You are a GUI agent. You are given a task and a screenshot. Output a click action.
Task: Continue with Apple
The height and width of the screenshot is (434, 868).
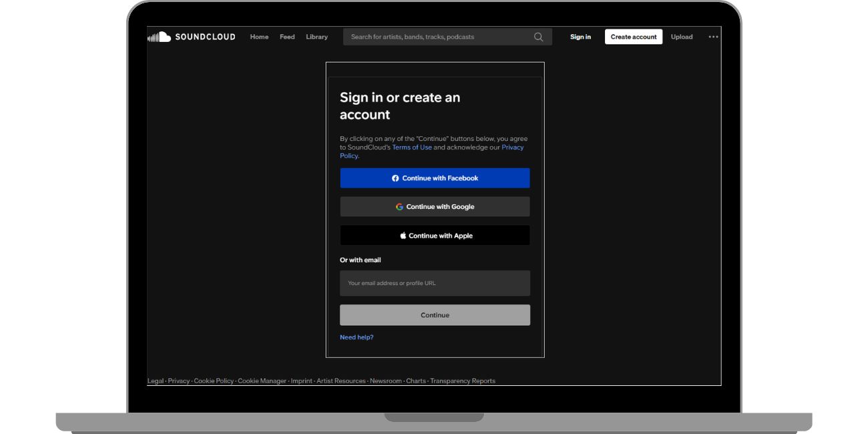435,235
